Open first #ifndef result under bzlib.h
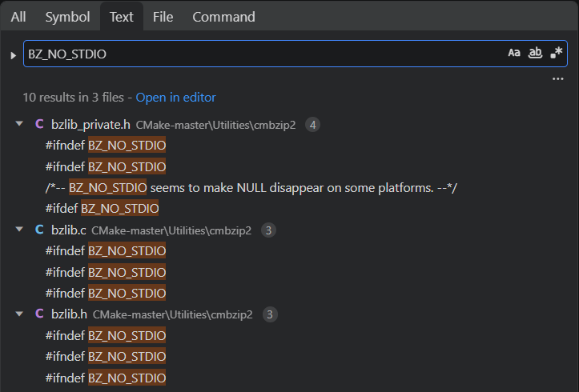The height and width of the screenshot is (392, 579). click(106, 335)
